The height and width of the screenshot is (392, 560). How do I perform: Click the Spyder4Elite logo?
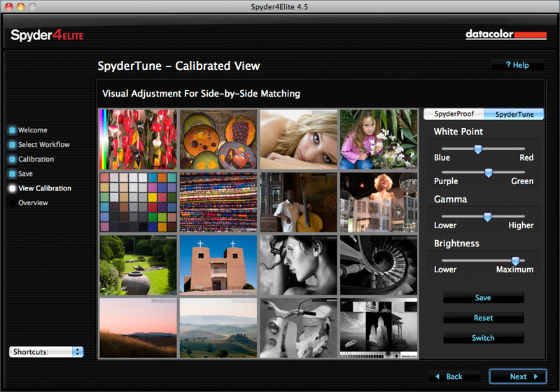tap(47, 35)
